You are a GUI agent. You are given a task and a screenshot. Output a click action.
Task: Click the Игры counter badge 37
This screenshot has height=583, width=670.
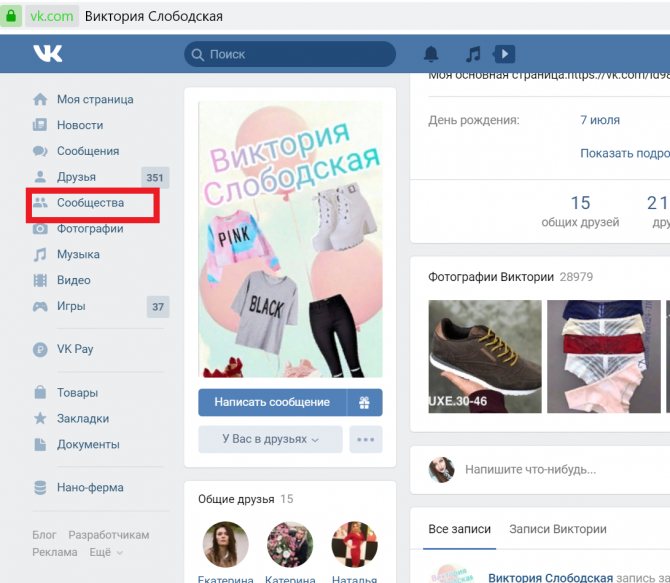(158, 306)
